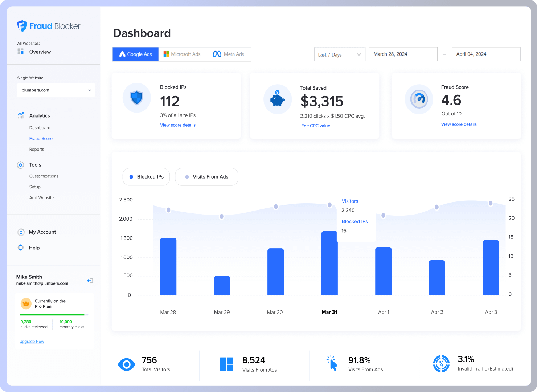Click the Help icon in the sidebar

pos(21,248)
